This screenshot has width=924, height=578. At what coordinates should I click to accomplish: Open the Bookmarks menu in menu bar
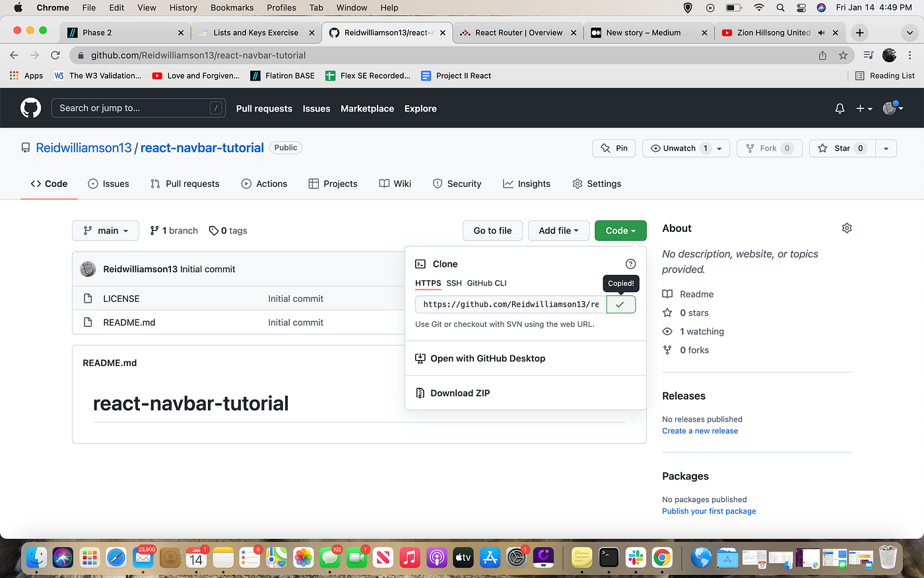pos(232,8)
